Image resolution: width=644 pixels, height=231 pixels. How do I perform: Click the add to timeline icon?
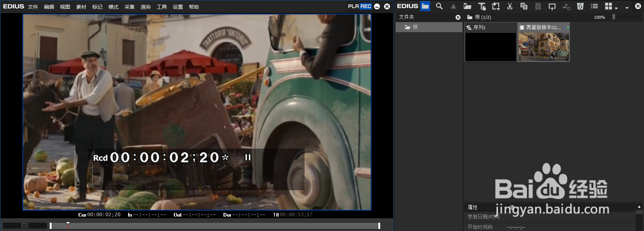566,6
